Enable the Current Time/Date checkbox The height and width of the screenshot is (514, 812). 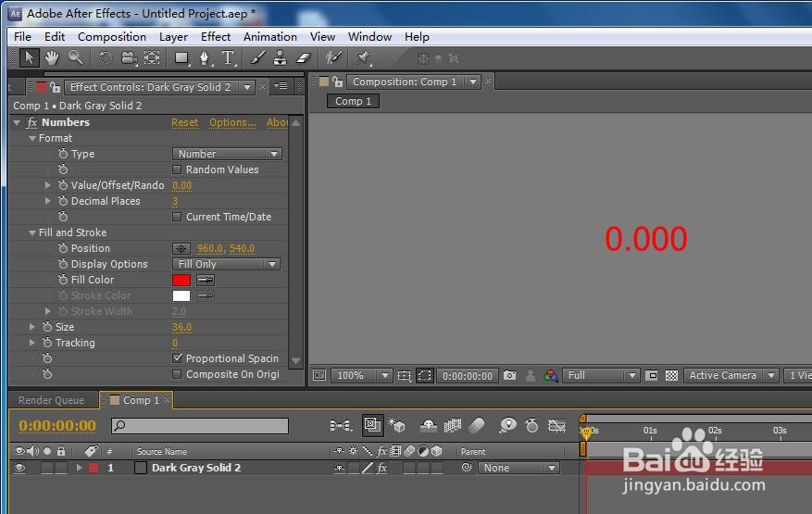pyautogui.click(x=177, y=217)
